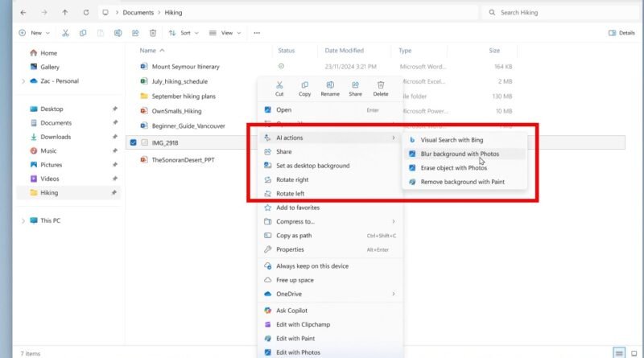Open Videos in the sidebar
This screenshot has width=644, height=358.
tap(45, 179)
